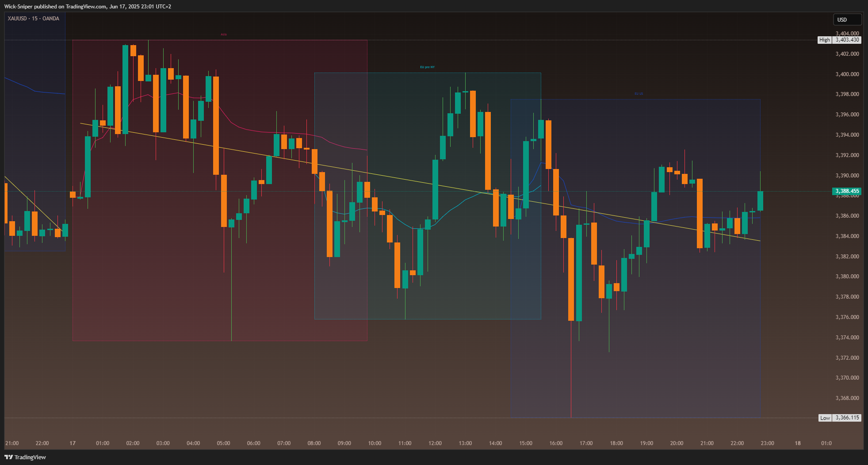868x465 pixels.
Task: Click the 3,392.000 price axis label
Action: pyautogui.click(x=847, y=155)
